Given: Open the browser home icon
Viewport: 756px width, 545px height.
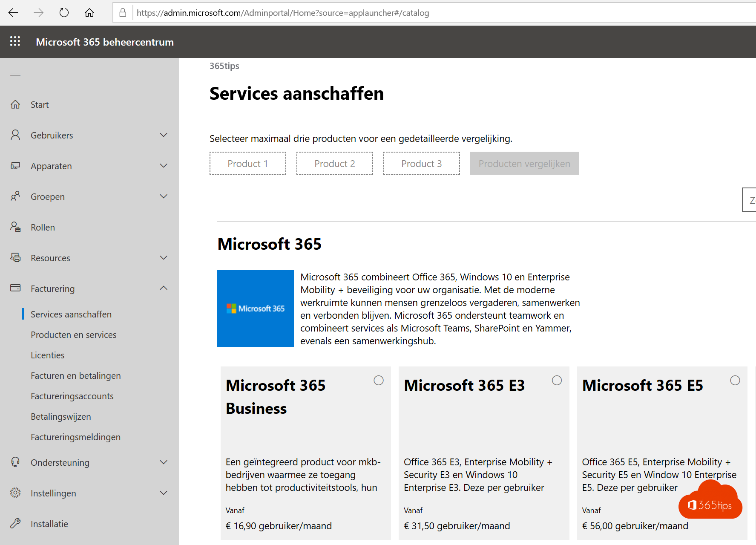Looking at the screenshot, I should pos(89,13).
